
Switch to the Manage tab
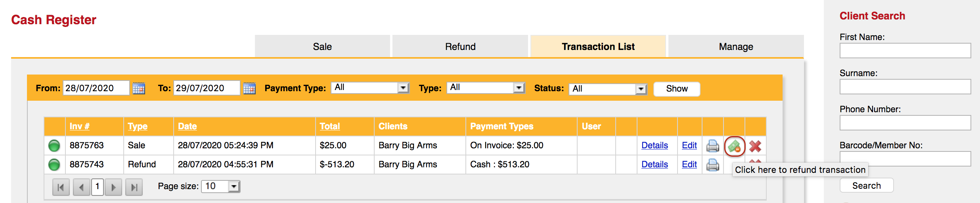click(x=736, y=46)
